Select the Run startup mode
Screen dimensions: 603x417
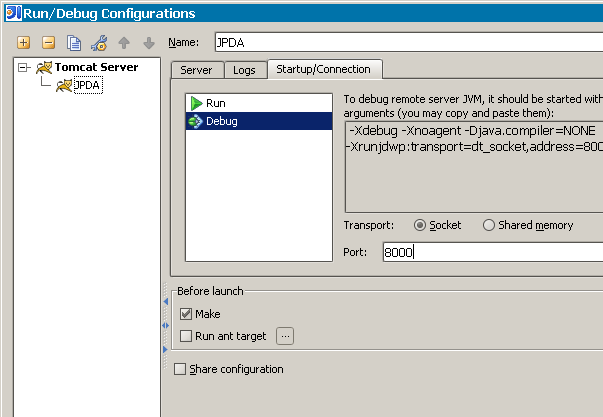pyautogui.click(x=259, y=103)
